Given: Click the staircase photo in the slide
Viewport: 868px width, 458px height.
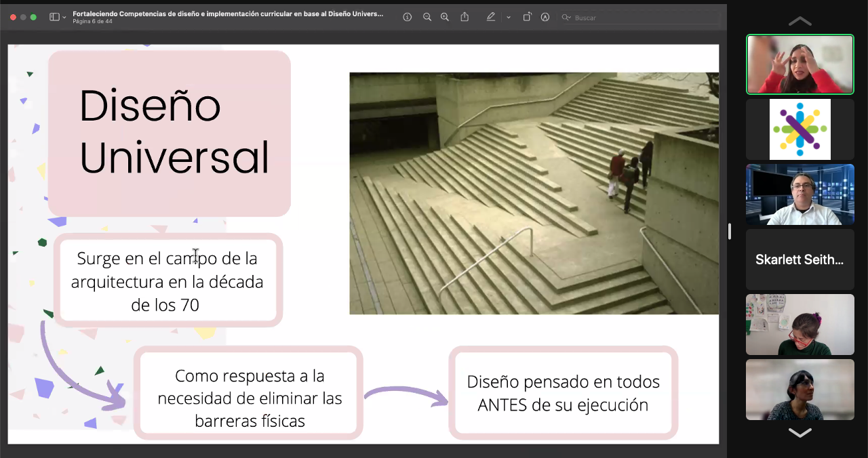Looking at the screenshot, I should (x=534, y=193).
